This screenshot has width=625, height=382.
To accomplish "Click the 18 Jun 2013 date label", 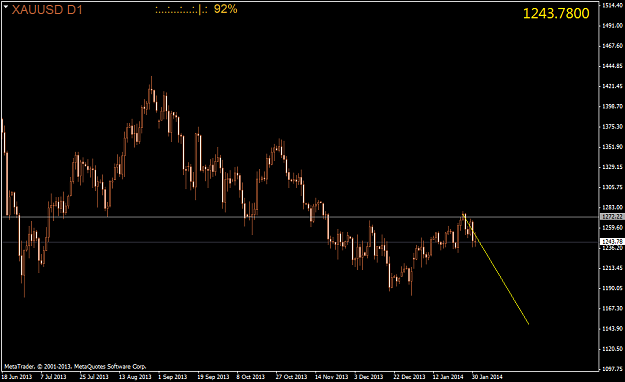I will pyautogui.click(x=17, y=376).
